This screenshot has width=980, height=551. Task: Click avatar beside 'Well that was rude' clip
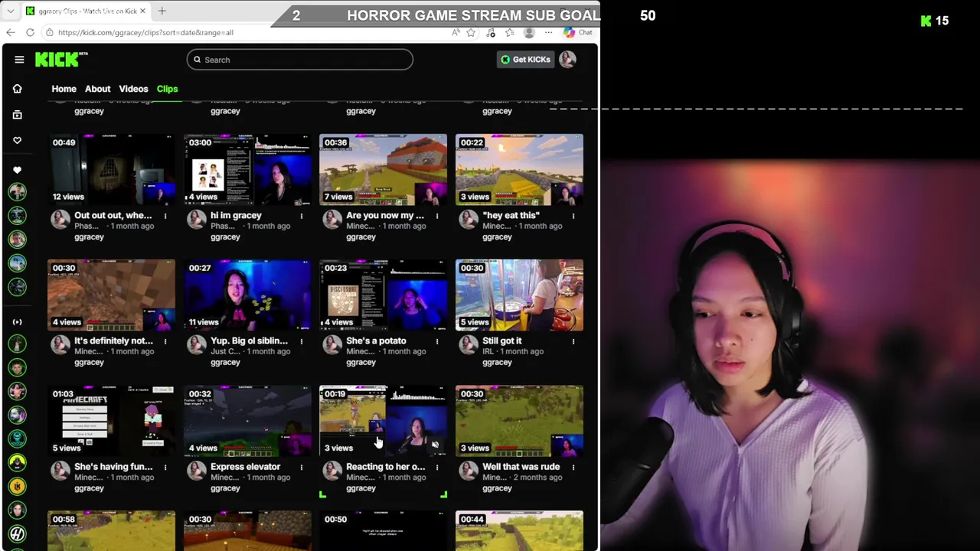click(469, 471)
